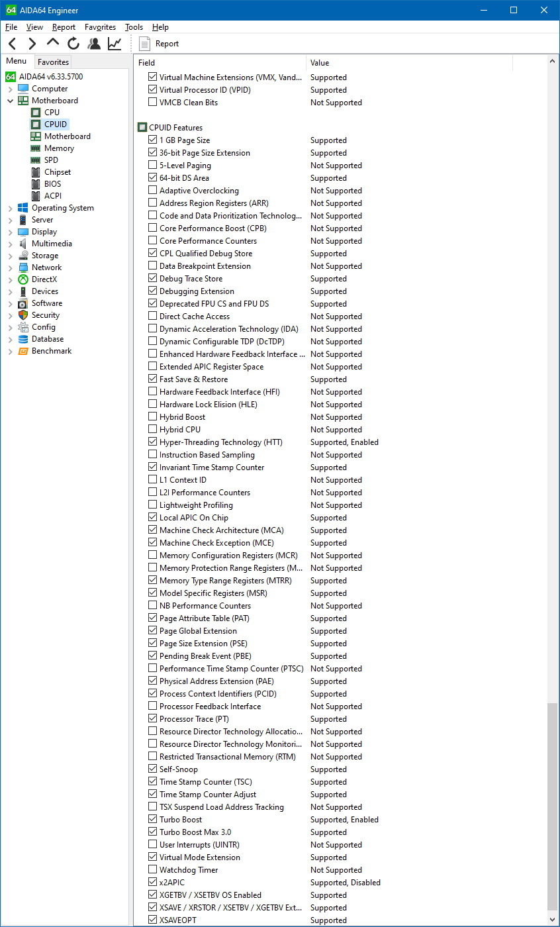
Task: Switch to the Favorites tab
Action: tap(53, 62)
